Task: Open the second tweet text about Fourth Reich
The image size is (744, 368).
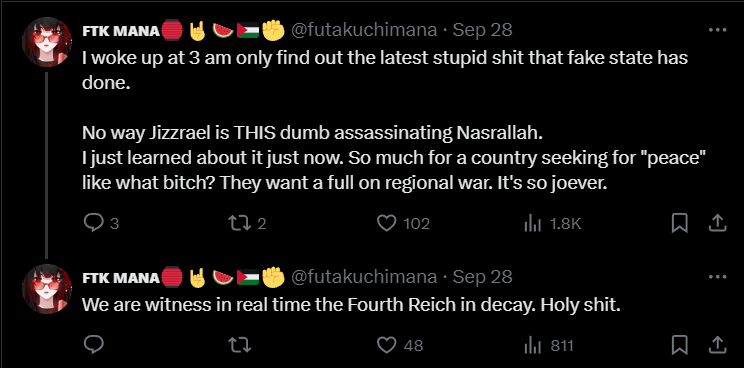Action: point(352,304)
